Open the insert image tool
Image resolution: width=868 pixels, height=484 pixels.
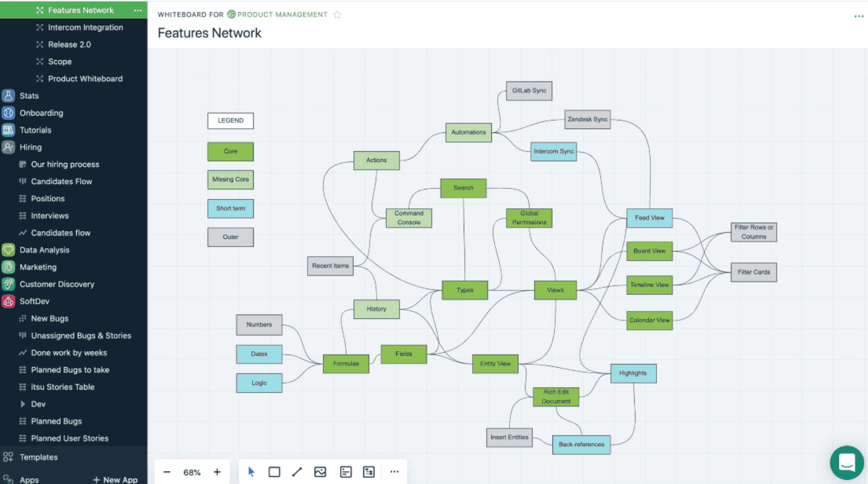pyautogui.click(x=320, y=472)
